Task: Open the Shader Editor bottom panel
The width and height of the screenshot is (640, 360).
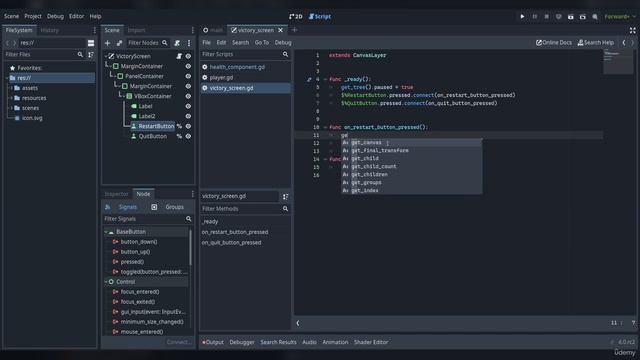Action: [371, 342]
